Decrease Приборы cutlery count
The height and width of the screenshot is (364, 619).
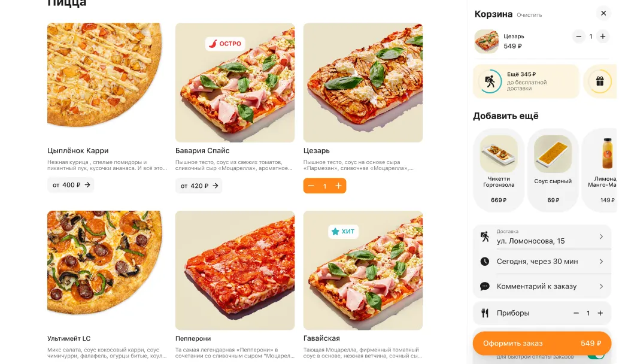point(576,313)
